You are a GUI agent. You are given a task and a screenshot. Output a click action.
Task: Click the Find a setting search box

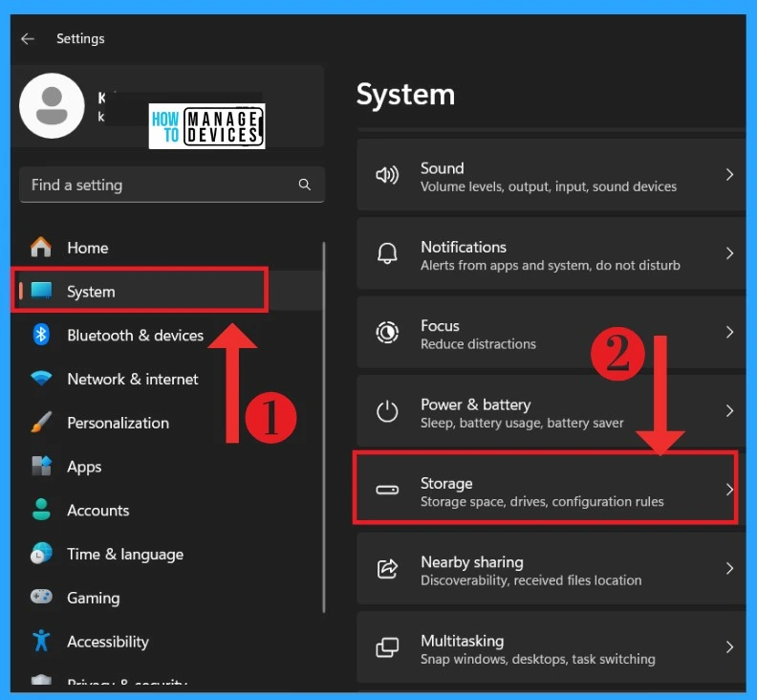pos(158,185)
